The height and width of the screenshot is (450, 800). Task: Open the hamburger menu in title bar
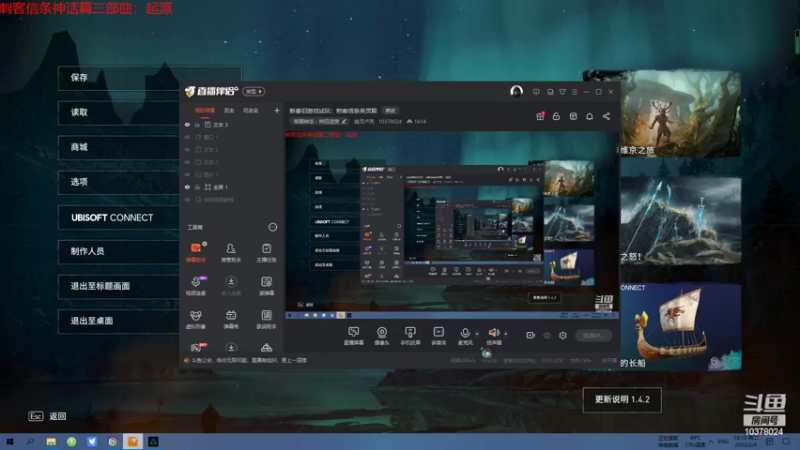(x=574, y=92)
